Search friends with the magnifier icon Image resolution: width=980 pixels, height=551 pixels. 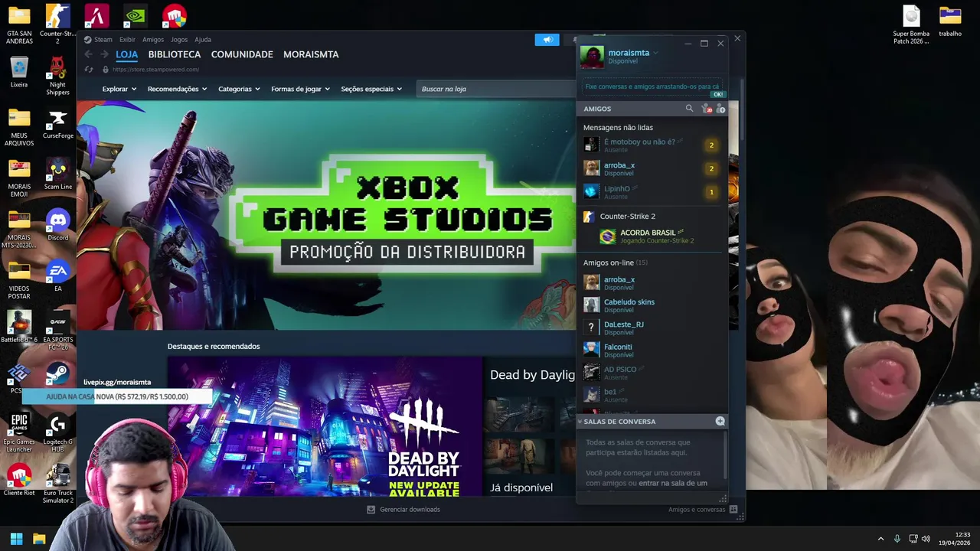(x=689, y=109)
